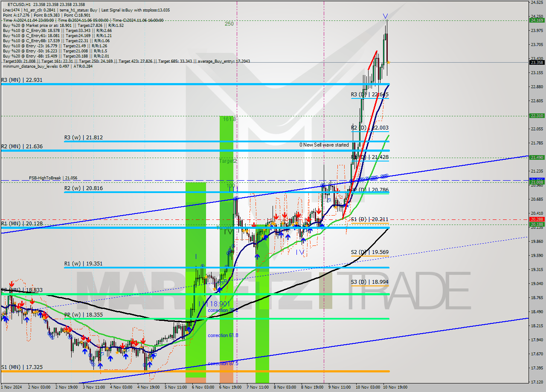Click the current price tag 23.358
Image resolution: width=546 pixels, height=392 pixels.
537,62
